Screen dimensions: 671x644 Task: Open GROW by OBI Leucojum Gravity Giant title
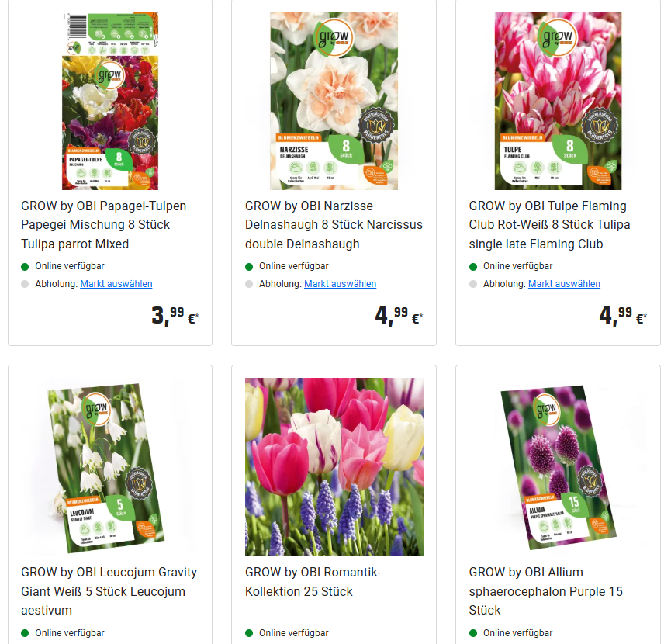coord(109,591)
